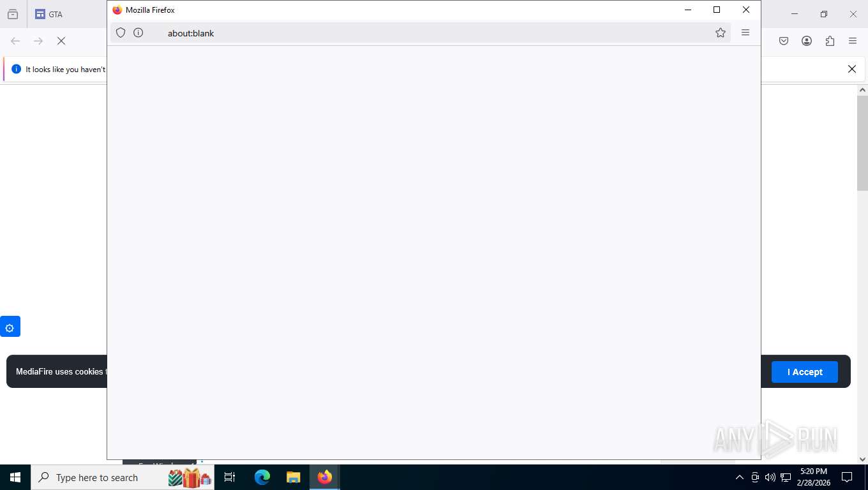Open the clock showing 5:20 PM
The image size is (868, 490).
[813, 477]
